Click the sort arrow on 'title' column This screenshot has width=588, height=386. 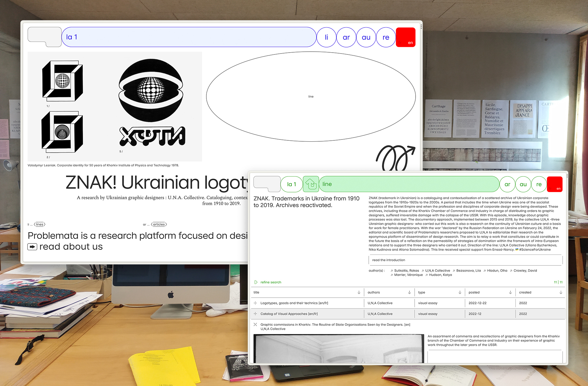(359, 293)
